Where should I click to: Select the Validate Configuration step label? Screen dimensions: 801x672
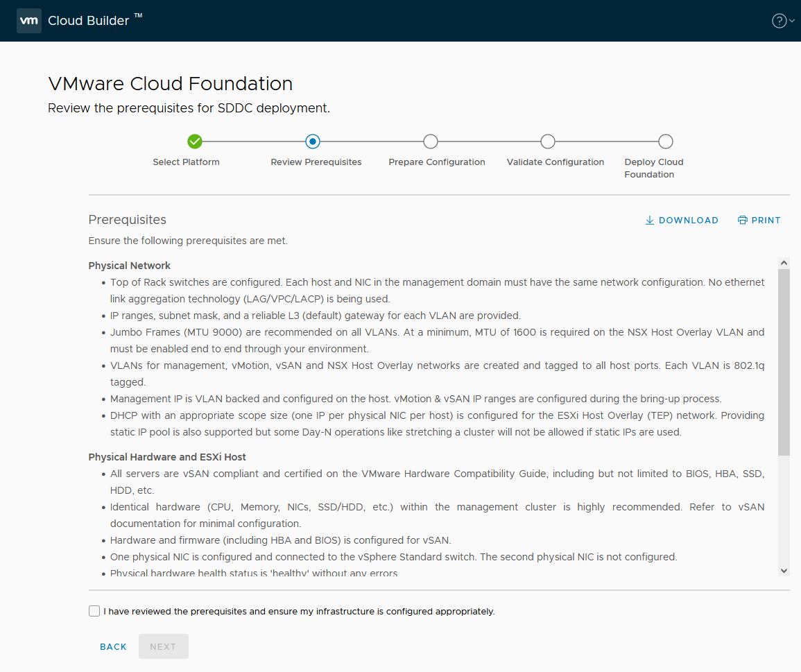(x=555, y=162)
